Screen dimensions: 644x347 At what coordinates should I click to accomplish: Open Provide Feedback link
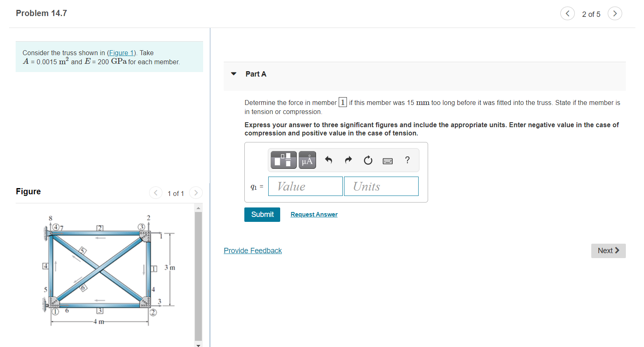click(253, 251)
